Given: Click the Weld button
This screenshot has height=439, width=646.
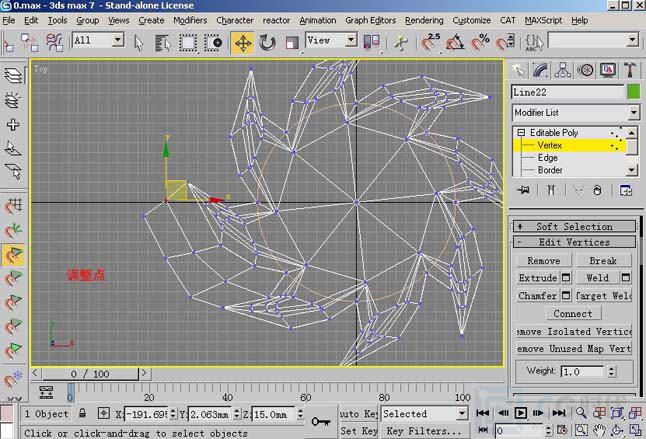Looking at the screenshot, I should pyautogui.click(x=597, y=278).
